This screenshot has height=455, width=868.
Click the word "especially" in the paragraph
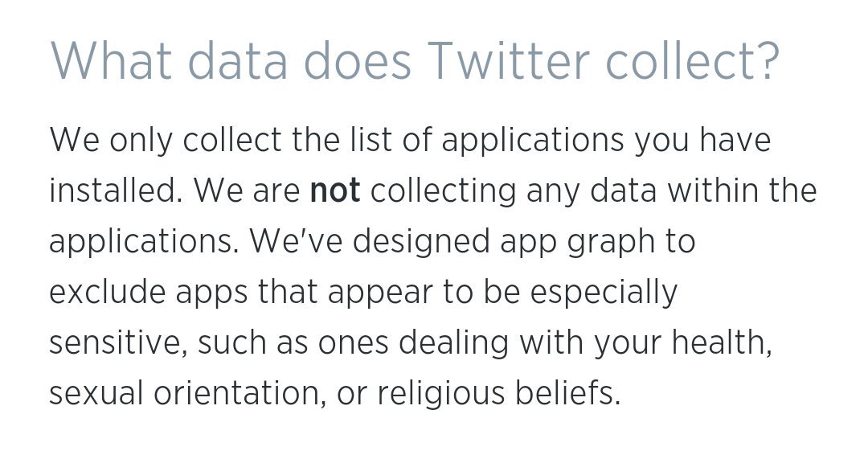pyautogui.click(x=604, y=293)
